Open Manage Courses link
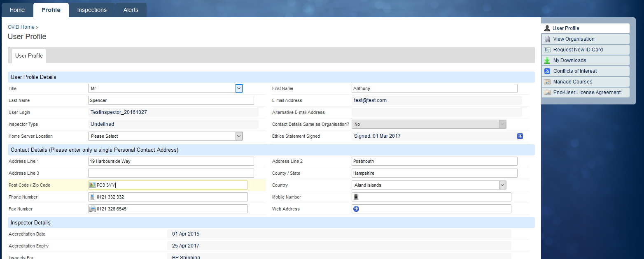The height and width of the screenshot is (259, 644). tap(573, 82)
